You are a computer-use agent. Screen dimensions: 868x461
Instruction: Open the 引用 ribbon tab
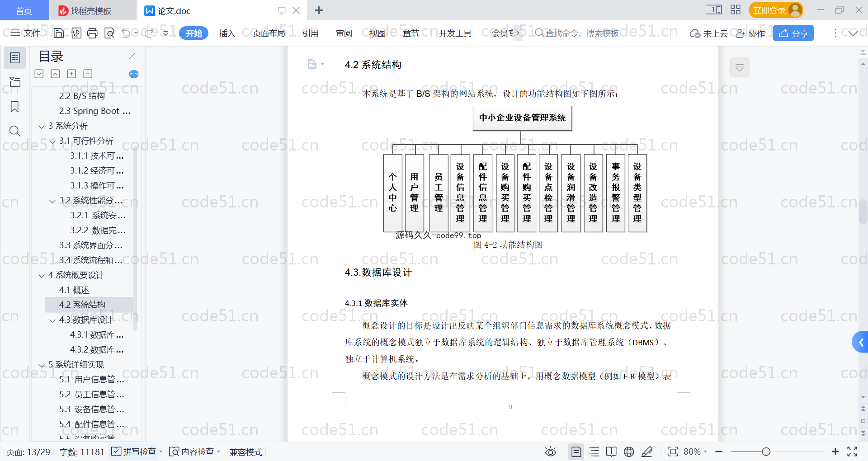(310, 33)
